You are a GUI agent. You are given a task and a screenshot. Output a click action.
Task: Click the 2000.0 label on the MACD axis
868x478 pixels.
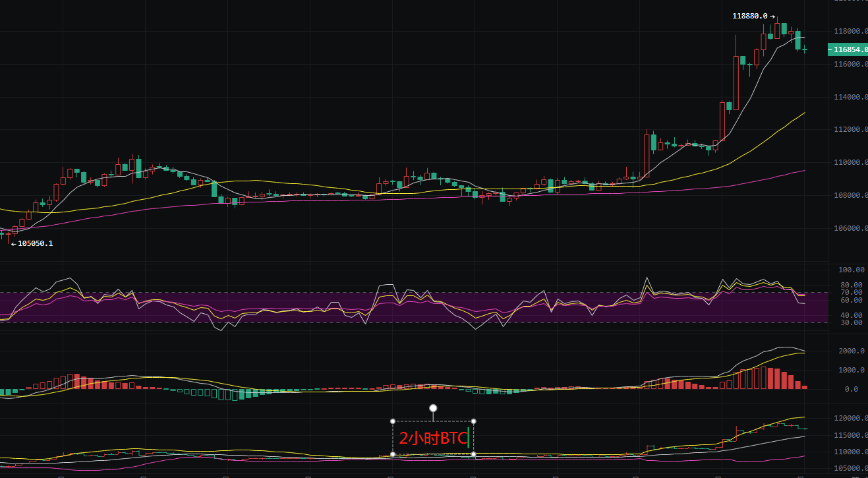851,351
